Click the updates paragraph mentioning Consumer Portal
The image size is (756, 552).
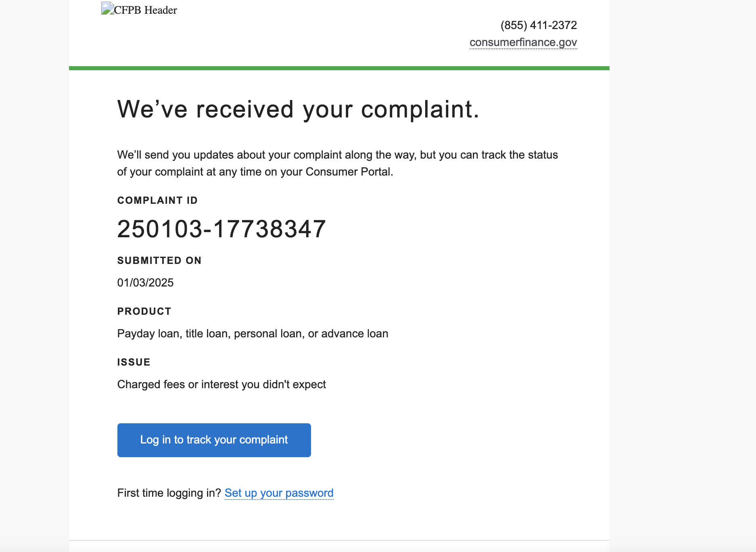338,163
